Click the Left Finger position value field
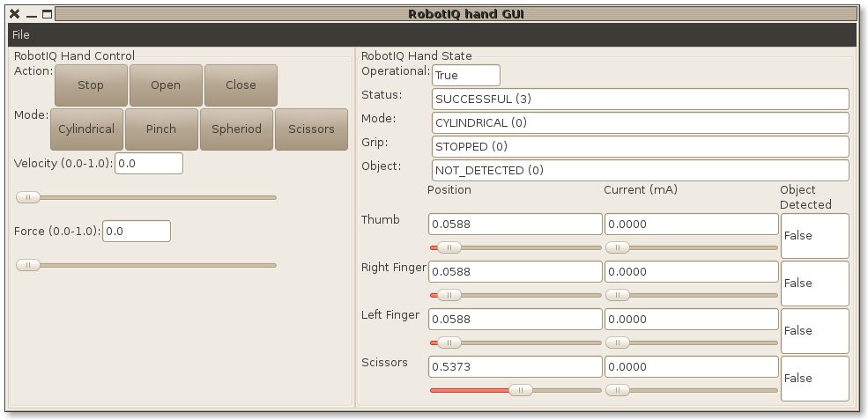The width and height of the screenshot is (868, 420). 516,320
